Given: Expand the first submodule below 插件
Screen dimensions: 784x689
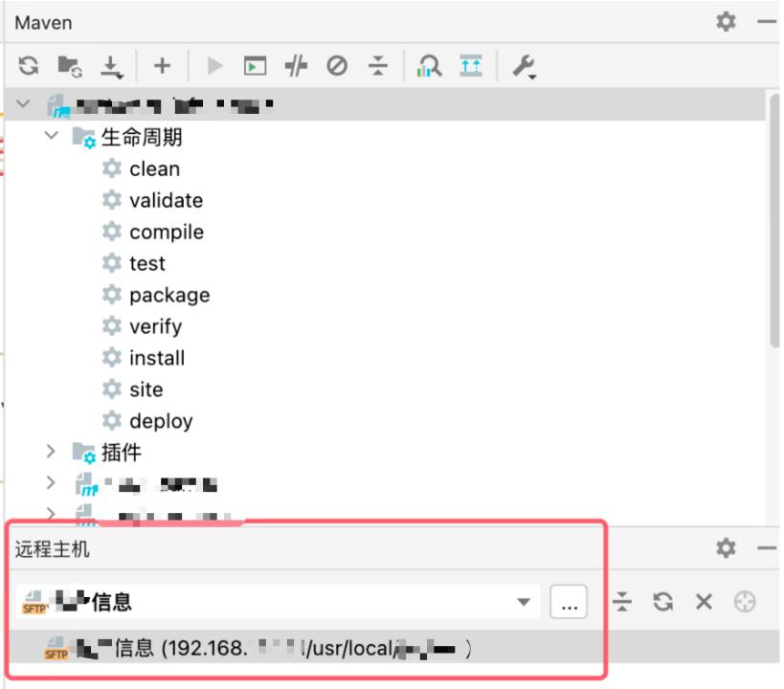Looking at the screenshot, I should (x=51, y=482).
